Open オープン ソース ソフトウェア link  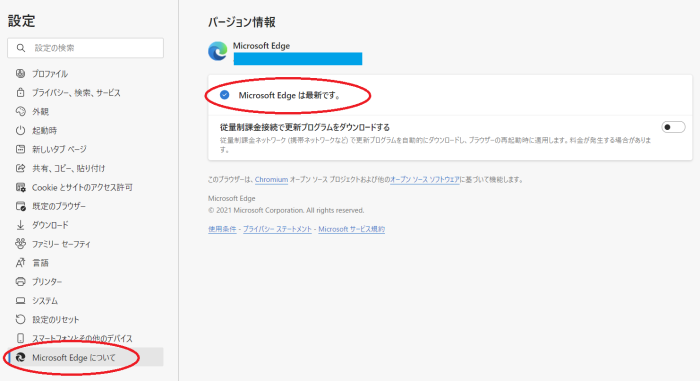(425, 180)
